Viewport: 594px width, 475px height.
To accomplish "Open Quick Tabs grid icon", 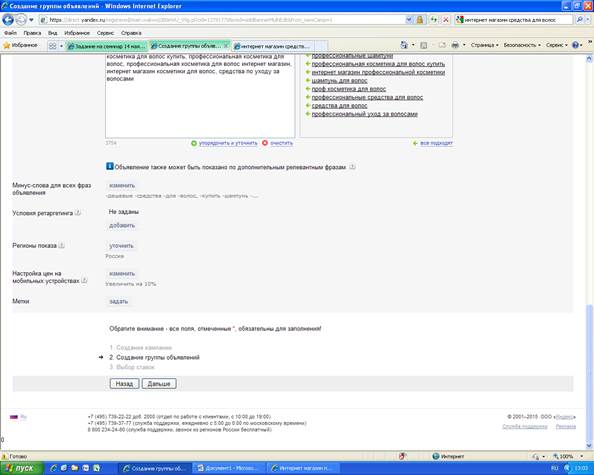I will 53,46.
